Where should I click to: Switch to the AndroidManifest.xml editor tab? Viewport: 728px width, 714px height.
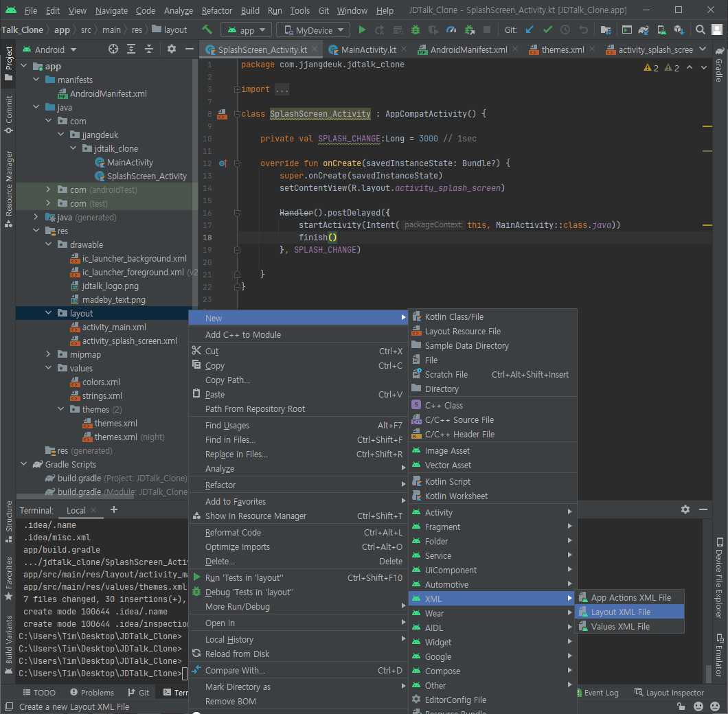(469, 49)
